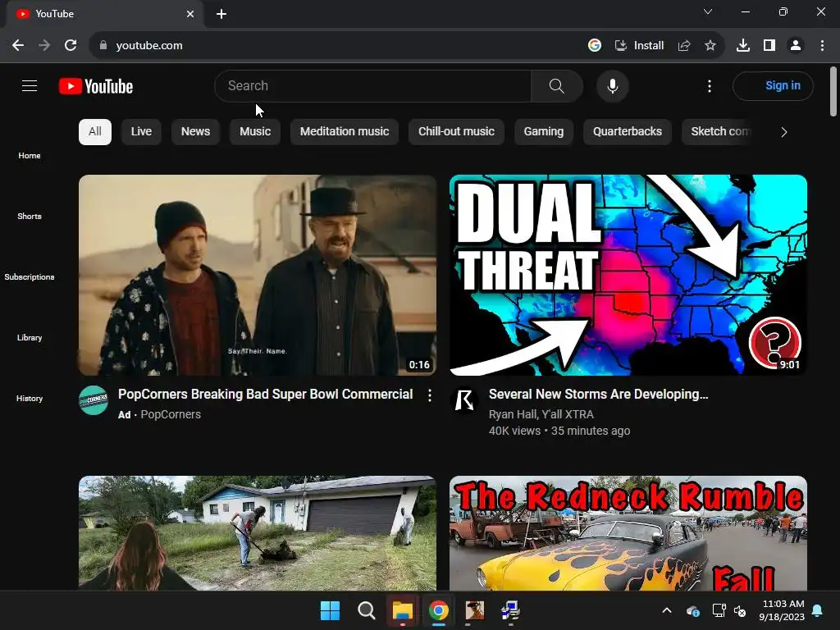This screenshot has width=840, height=630.
Task: Toggle Chrome side panel icon
Action: (x=769, y=46)
